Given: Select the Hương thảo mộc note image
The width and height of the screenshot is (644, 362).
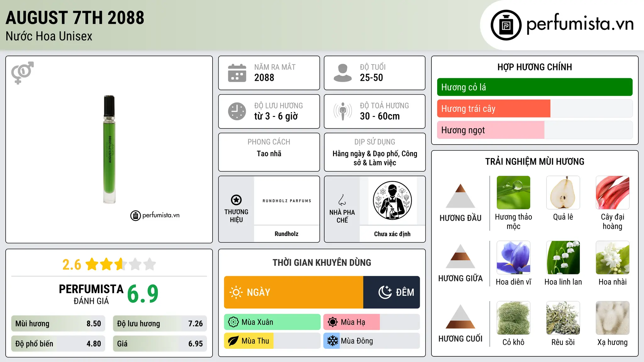Looking at the screenshot, I should click(x=513, y=193).
